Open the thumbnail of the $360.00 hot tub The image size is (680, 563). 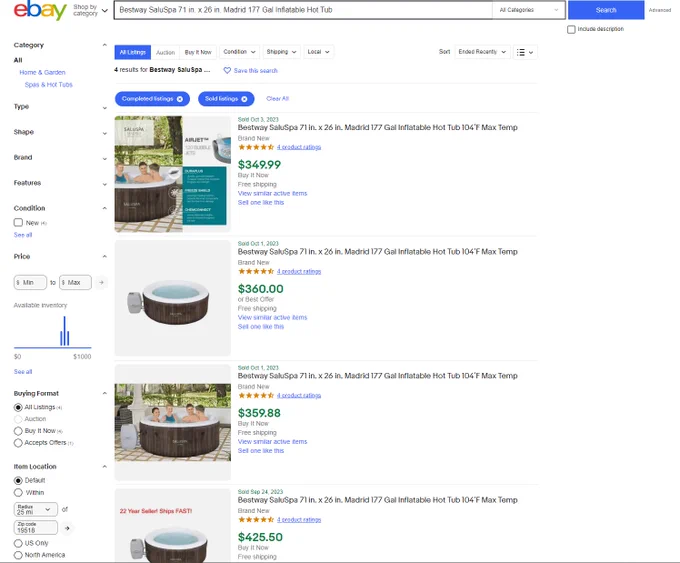[173, 298]
